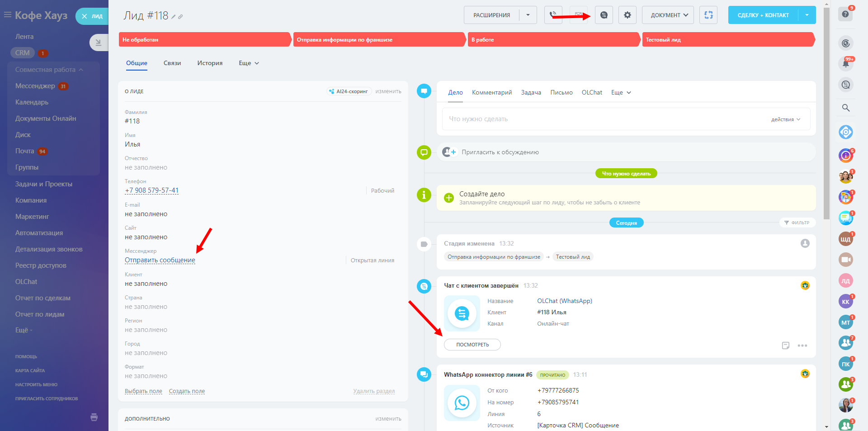Open the help question mark icon

click(x=845, y=14)
